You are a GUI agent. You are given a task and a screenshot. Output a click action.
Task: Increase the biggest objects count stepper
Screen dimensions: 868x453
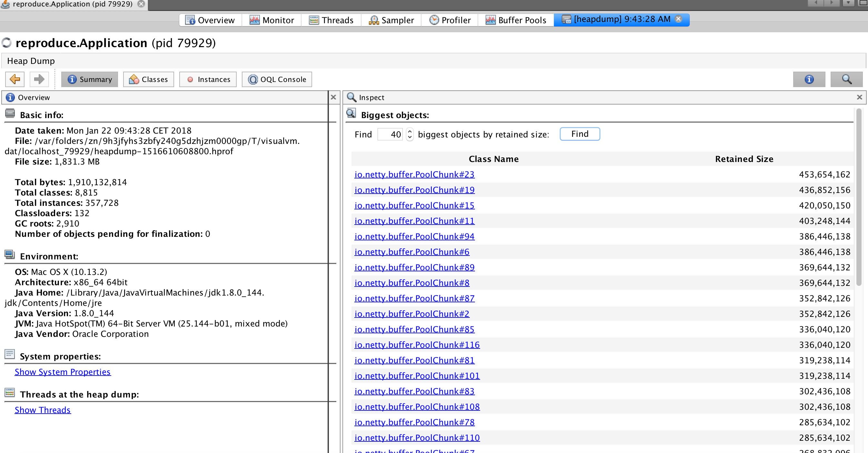(409, 131)
